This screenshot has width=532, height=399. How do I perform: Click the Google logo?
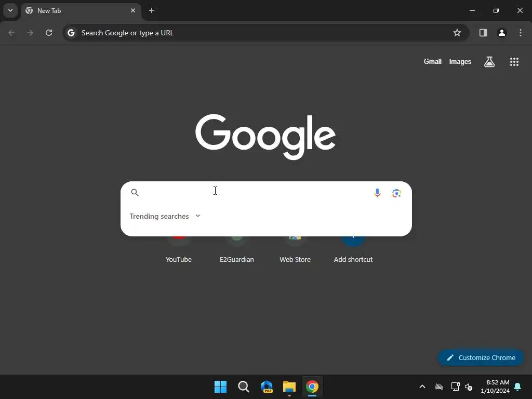pos(265,137)
